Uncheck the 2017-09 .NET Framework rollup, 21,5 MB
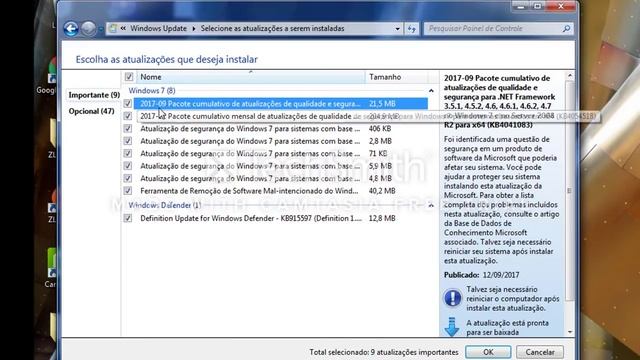This screenshot has width=640, height=360. tap(128, 104)
